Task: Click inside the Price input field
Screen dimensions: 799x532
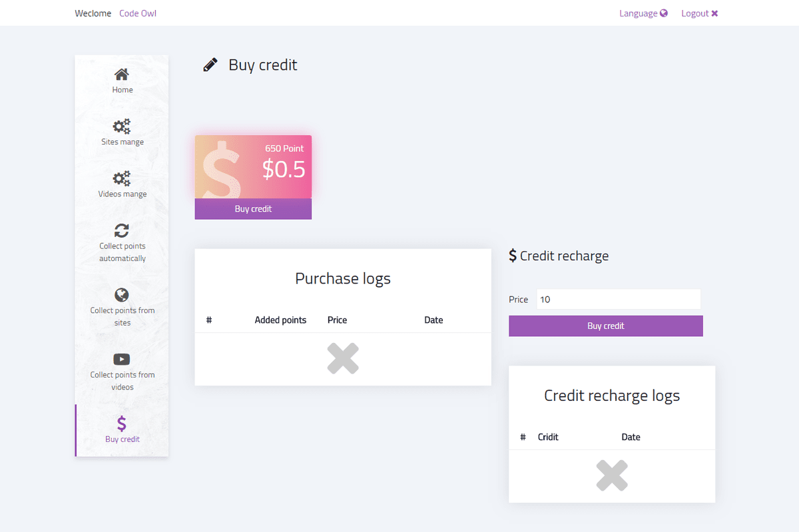Action: coord(618,299)
